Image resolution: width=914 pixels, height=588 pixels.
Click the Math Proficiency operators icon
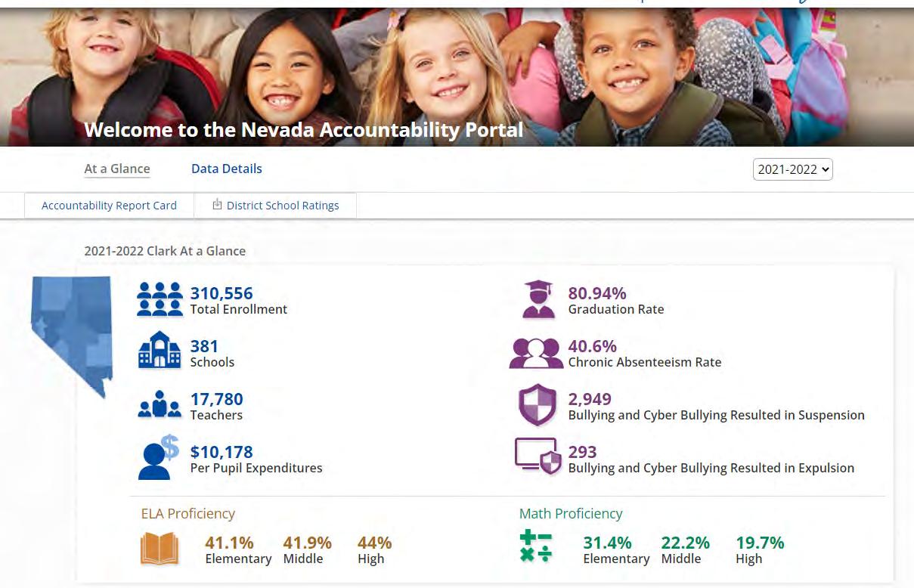tap(536, 547)
